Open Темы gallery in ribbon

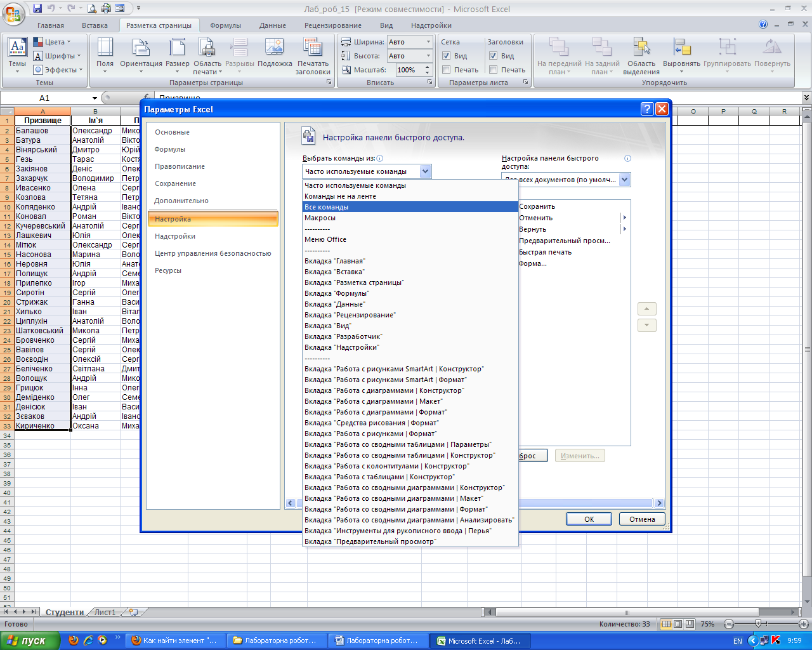tap(17, 55)
